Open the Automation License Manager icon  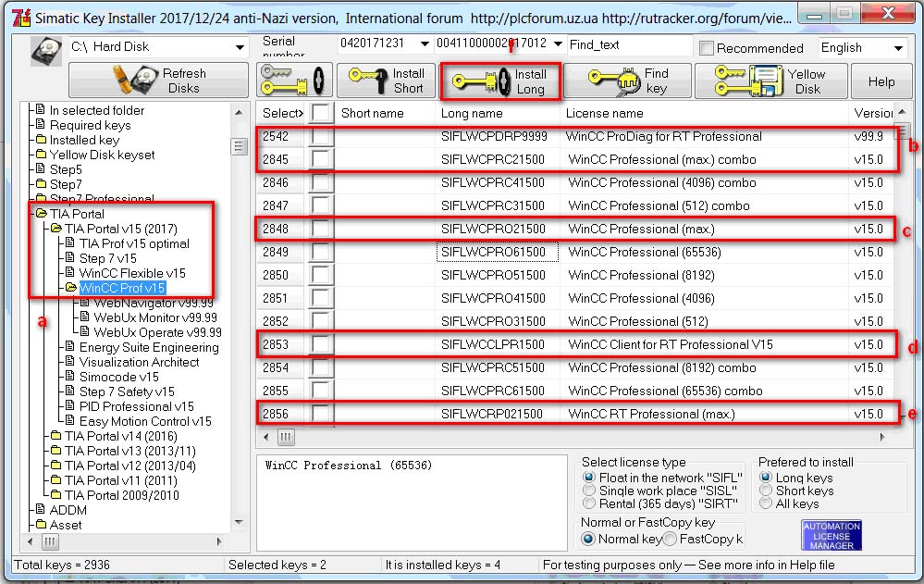[832, 536]
